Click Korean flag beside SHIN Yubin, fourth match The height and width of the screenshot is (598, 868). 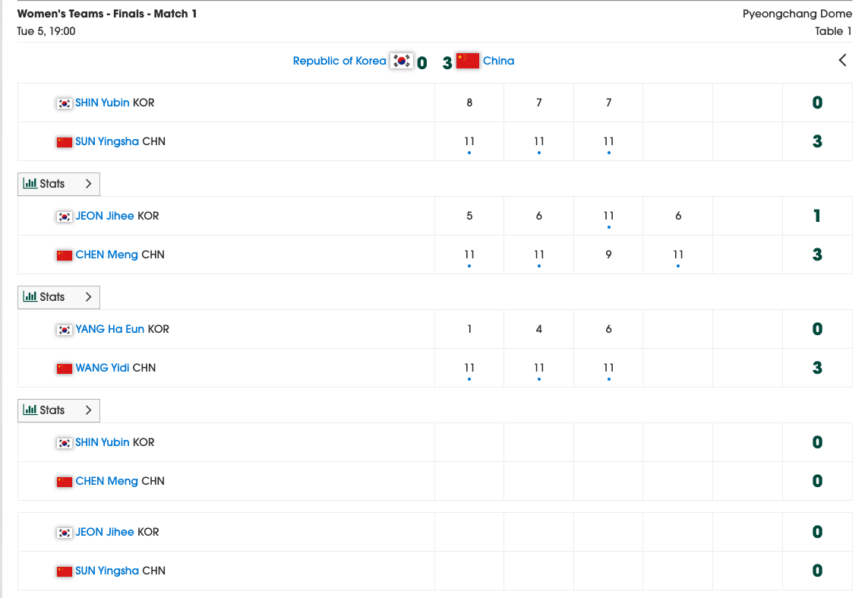65,444
